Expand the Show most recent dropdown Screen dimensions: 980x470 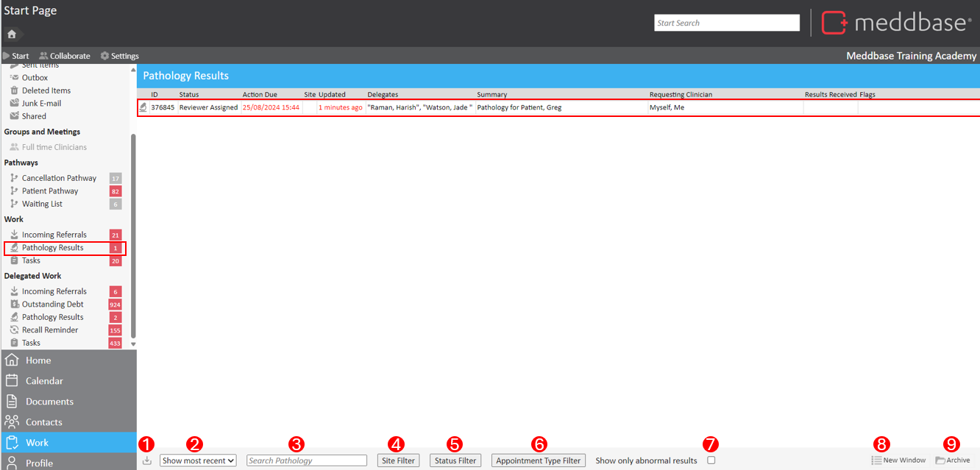click(x=198, y=460)
